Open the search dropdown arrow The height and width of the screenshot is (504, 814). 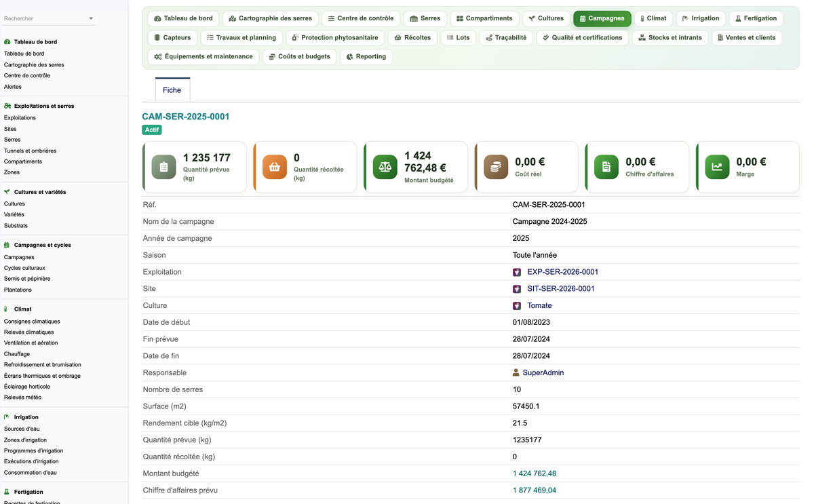coord(91,18)
